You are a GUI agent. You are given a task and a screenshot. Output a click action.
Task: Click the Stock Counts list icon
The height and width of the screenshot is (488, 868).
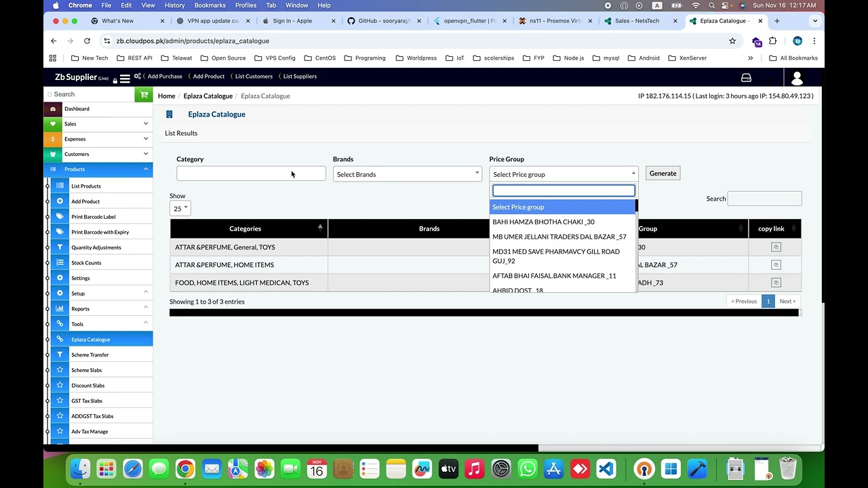coord(60,263)
